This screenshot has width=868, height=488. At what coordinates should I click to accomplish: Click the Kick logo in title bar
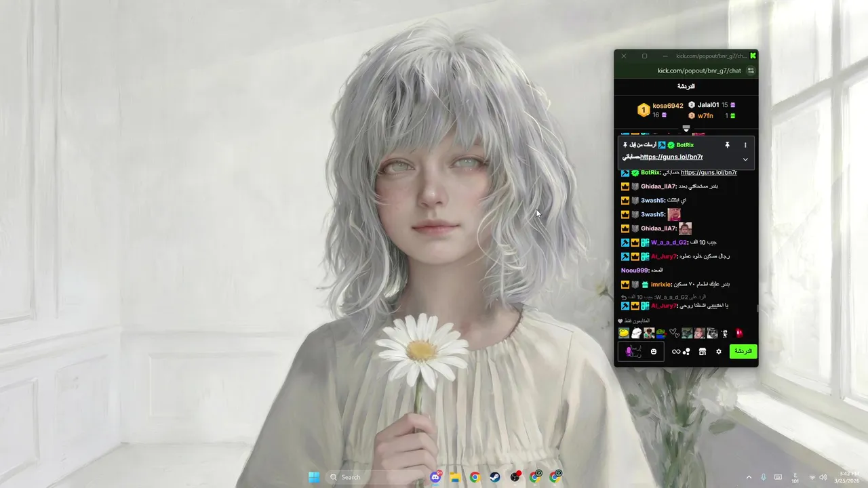click(x=753, y=56)
